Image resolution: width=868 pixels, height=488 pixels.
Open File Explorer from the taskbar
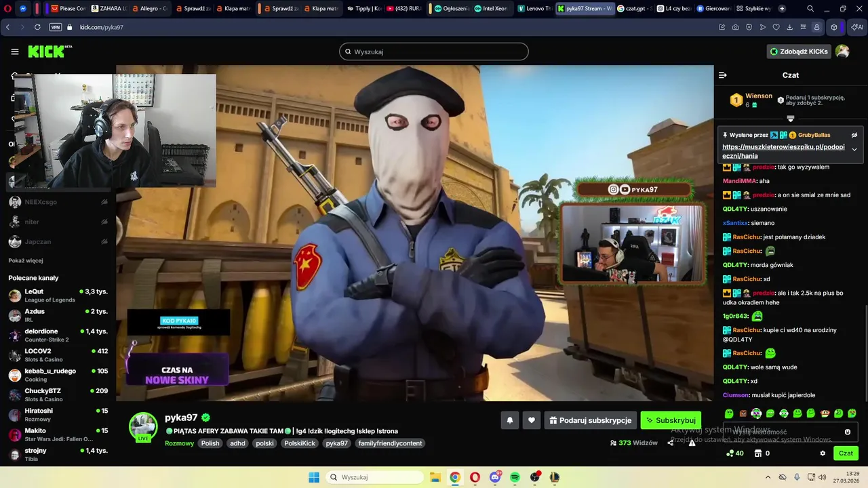[x=435, y=477]
